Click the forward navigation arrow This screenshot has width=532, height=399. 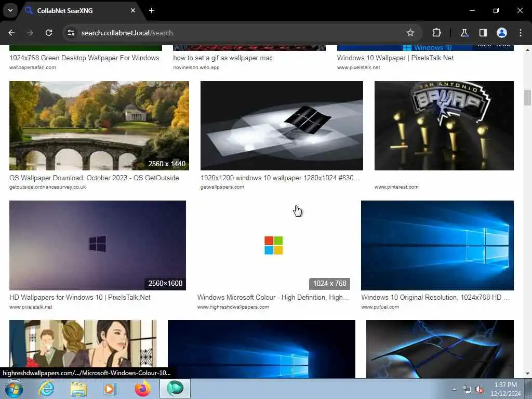30,33
